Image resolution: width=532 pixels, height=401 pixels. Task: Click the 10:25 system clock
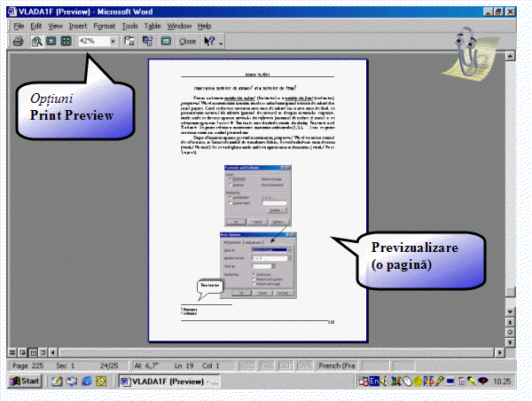tap(502, 381)
